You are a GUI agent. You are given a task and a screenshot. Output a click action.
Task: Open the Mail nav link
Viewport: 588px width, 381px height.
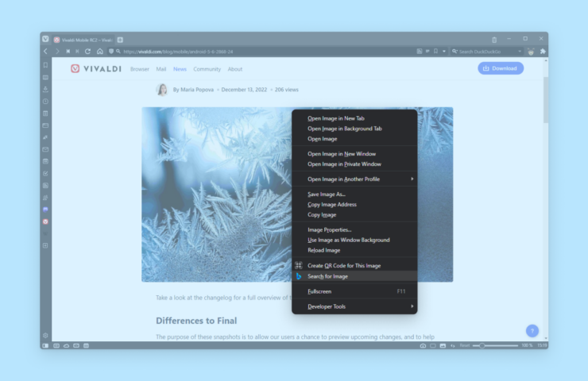coord(161,69)
